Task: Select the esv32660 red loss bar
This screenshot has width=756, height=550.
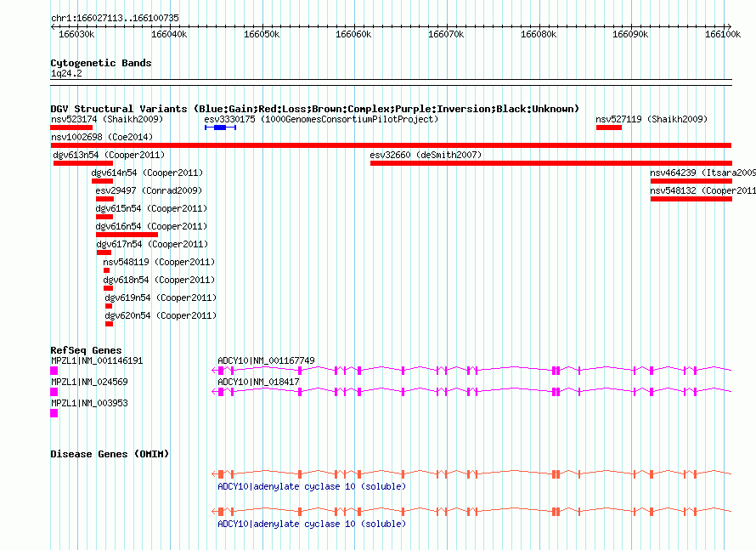Action: tap(551, 163)
